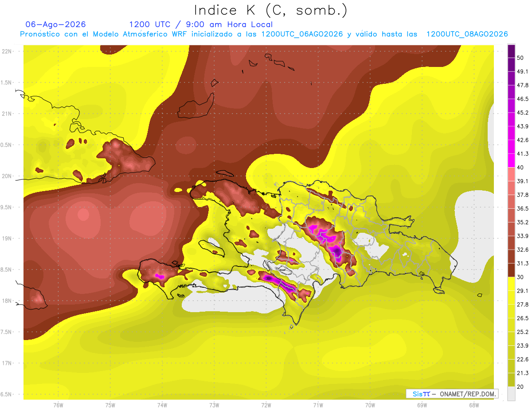The width and height of the screenshot is (532, 411).
Task: Click the 'Indice K (C, somb.)' map title
Action: click(271, 10)
